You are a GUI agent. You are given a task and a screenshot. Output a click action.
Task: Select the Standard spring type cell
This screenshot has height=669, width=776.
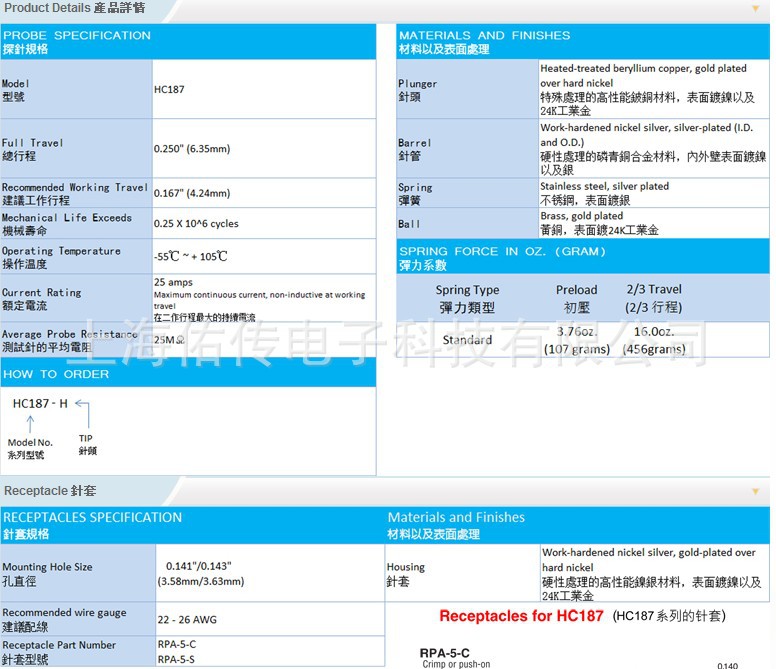click(x=467, y=340)
